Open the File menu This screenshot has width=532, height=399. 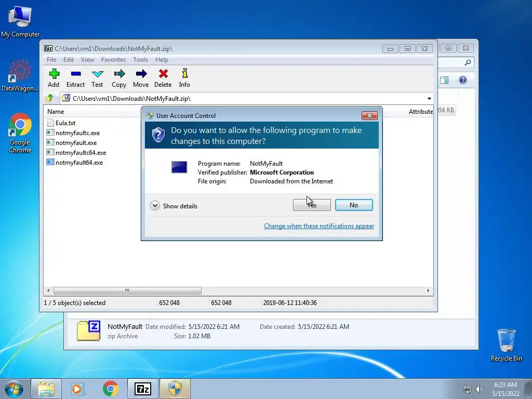pos(51,60)
